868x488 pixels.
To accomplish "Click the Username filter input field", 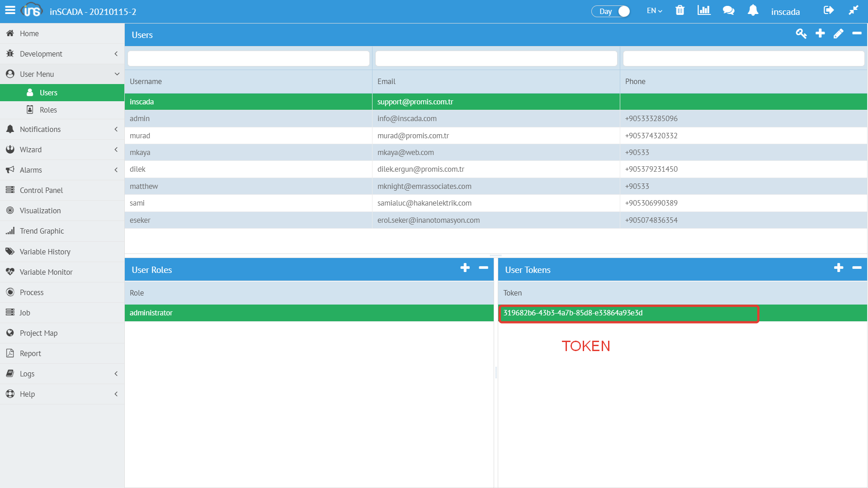I will [248, 58].
